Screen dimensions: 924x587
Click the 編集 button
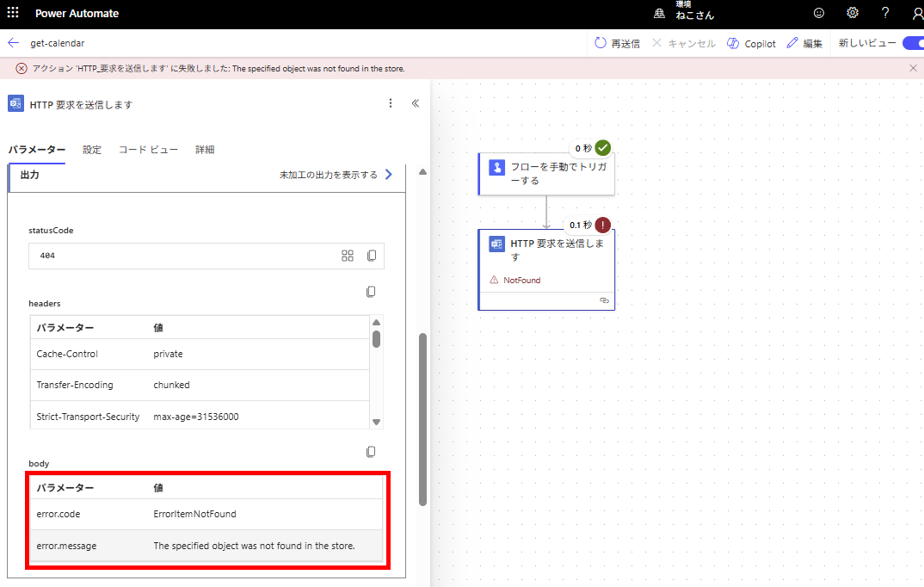(x=804, y=43)
